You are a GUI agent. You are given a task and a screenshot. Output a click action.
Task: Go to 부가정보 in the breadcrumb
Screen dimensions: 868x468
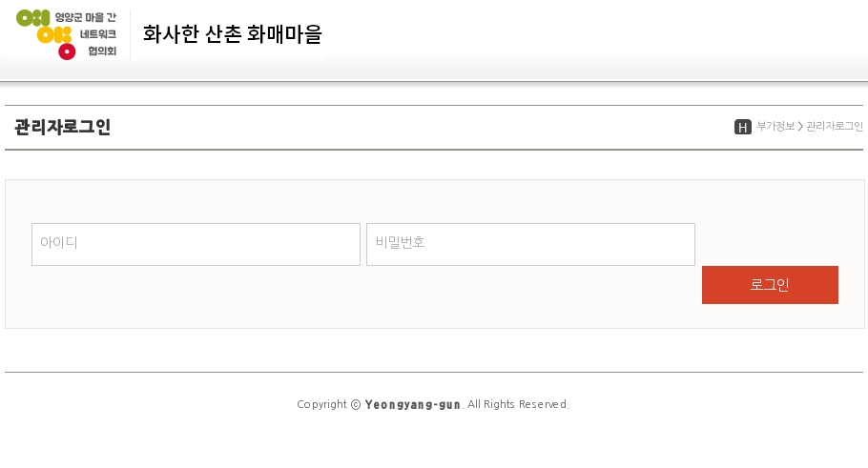(775, 127)
